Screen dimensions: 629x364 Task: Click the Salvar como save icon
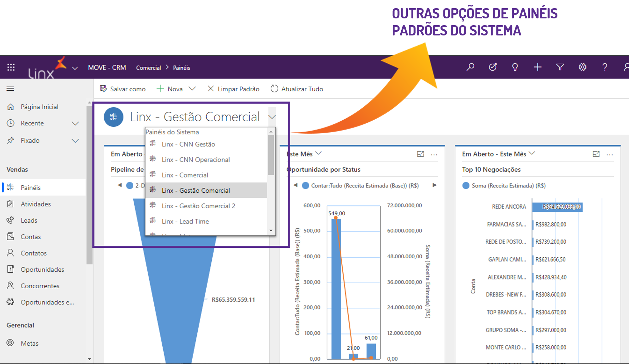pyautogui.click(x=103, y=89)
